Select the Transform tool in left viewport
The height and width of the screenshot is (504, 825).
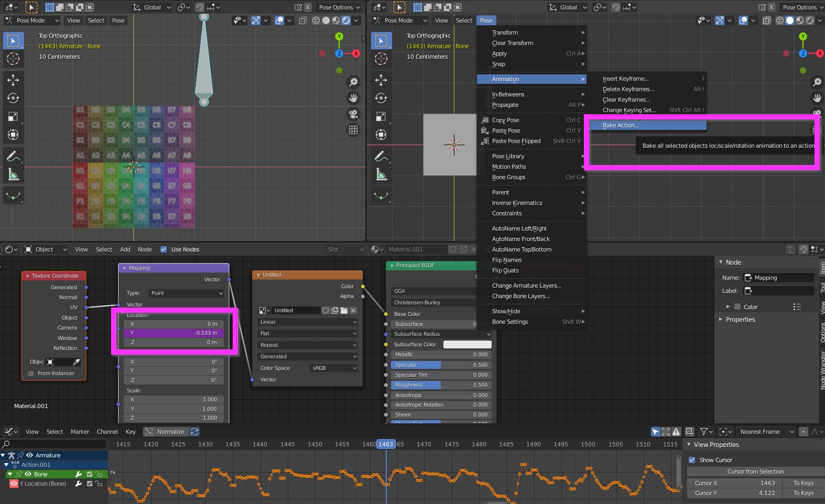13,135
